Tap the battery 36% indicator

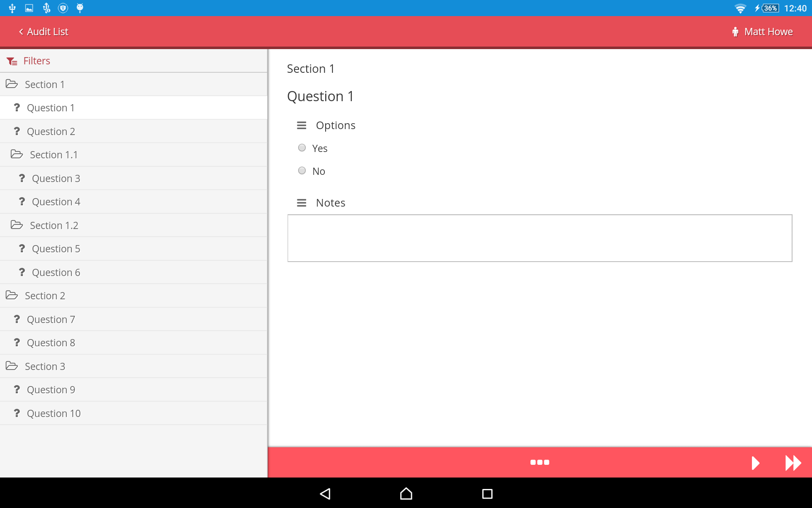coord(770,8)
